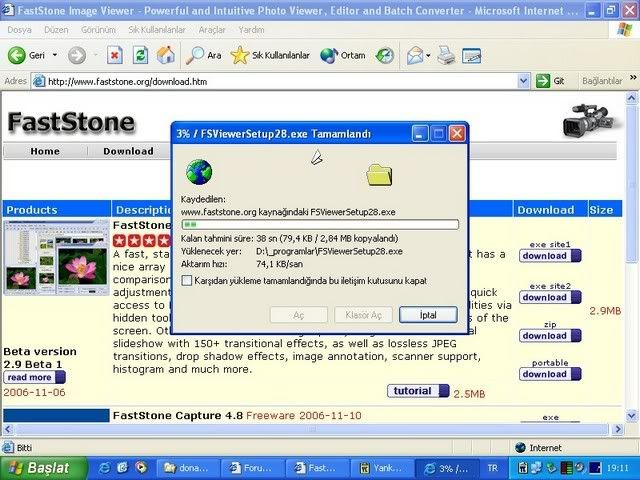The height and width of the screenshot is (480, 640).
Task: Open the Home tab on FastStone page
Action: (45, 151)
